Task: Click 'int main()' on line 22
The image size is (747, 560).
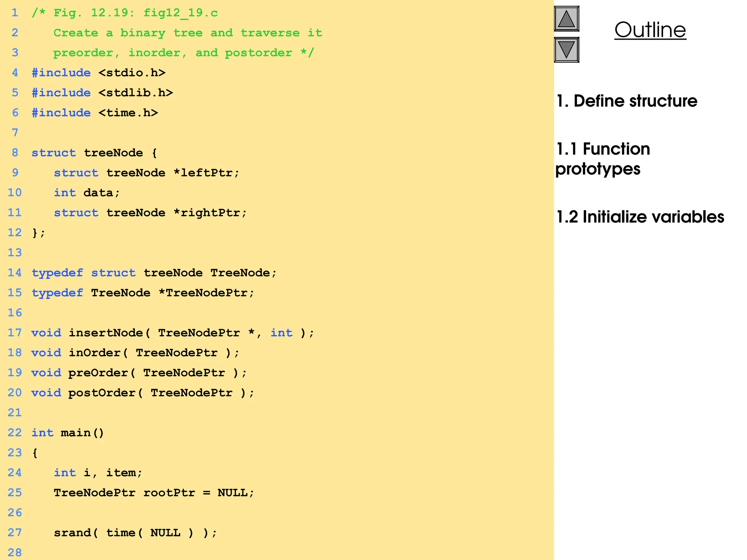Action: (x=68, y=433)
